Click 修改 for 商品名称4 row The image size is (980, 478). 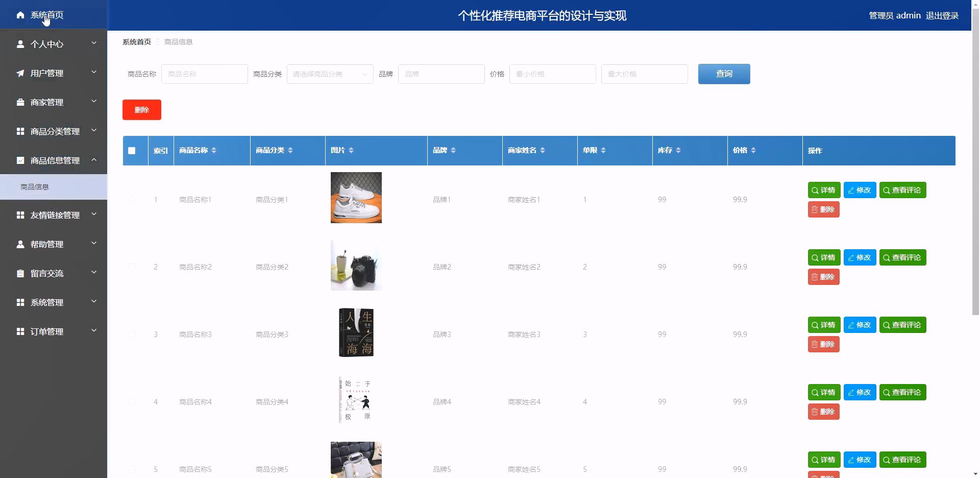(x=860, y=392)
